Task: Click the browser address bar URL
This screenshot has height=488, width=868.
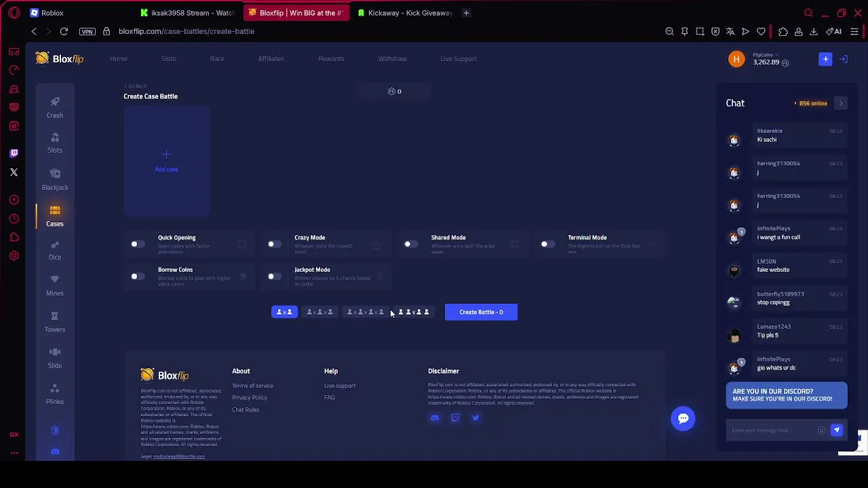Action: pyautogui.click(x=186, y=31)
